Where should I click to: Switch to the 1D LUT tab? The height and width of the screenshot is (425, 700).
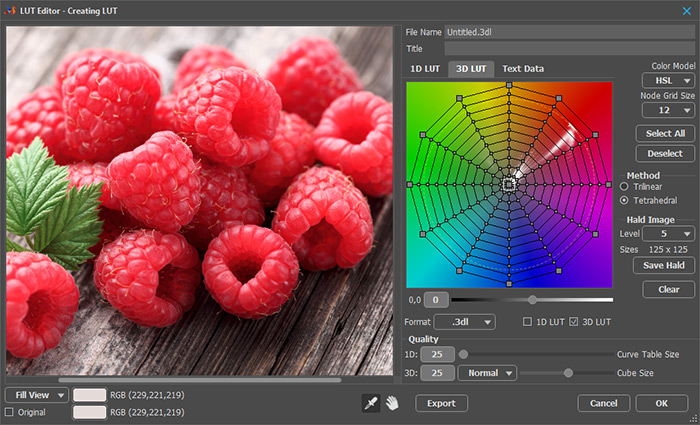(x=425, y=69)
